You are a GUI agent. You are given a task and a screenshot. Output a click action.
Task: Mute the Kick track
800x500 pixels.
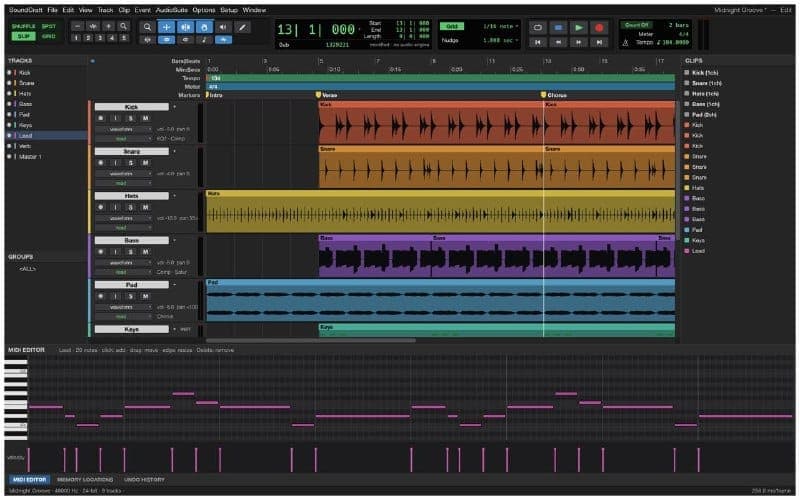click(145, 118)
